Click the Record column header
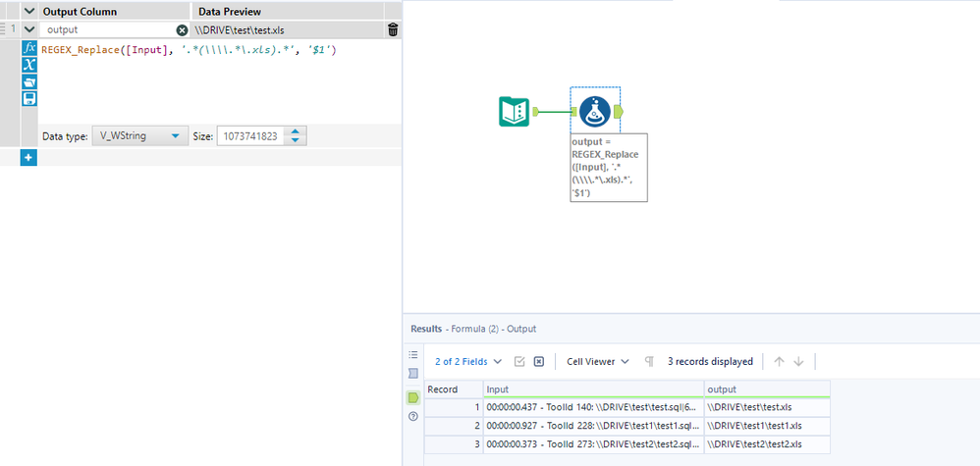 (x=454, y=389)
